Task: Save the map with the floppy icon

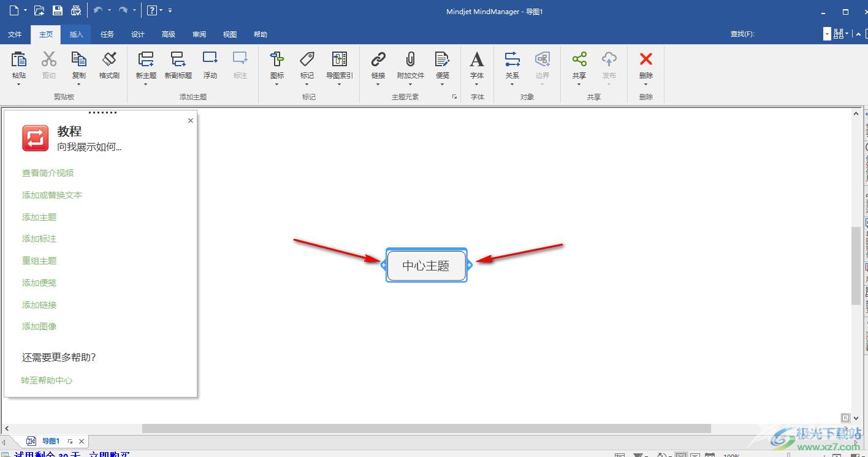Action: point(58,10)
